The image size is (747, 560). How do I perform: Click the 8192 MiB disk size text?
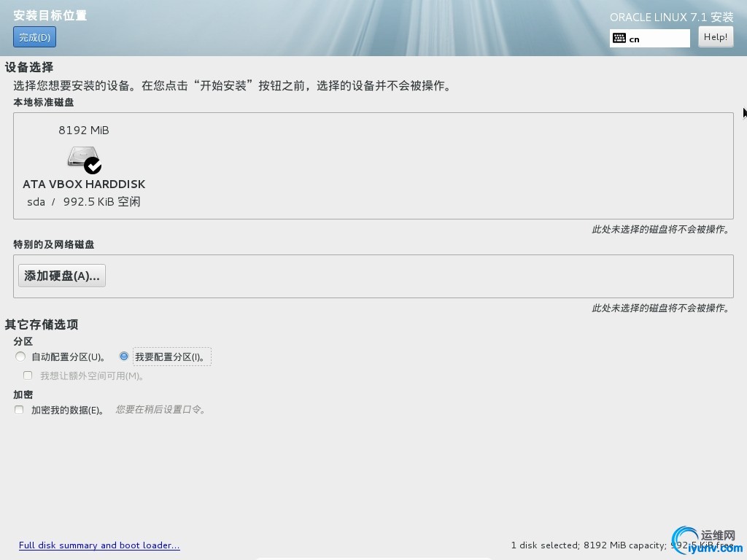tap(84, 130)
